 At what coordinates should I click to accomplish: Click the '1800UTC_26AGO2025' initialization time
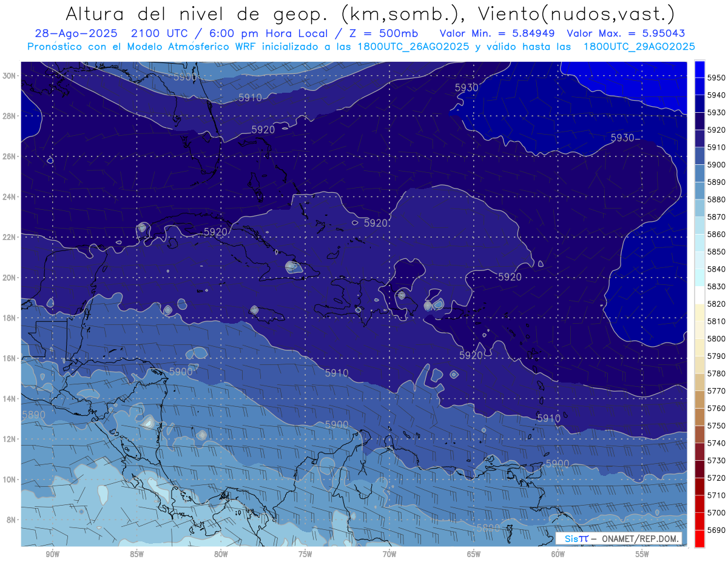(413, 47)
